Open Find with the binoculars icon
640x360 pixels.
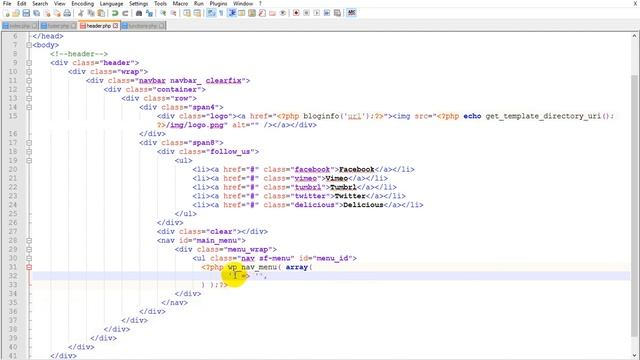pos(139,13)
